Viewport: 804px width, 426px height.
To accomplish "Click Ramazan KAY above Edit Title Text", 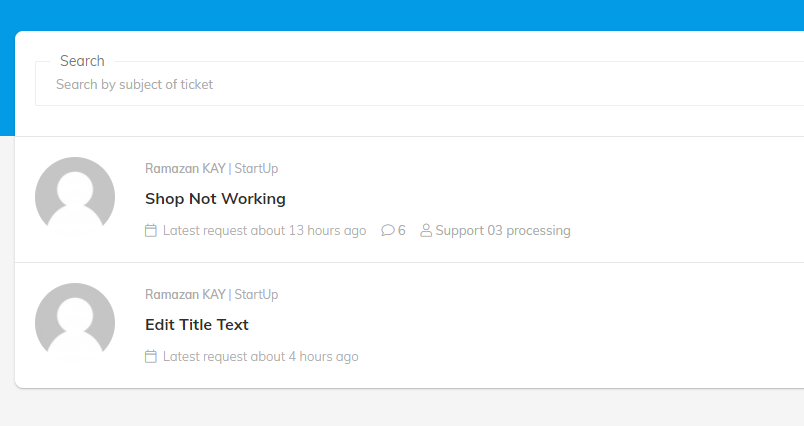I will coord(185,295).
